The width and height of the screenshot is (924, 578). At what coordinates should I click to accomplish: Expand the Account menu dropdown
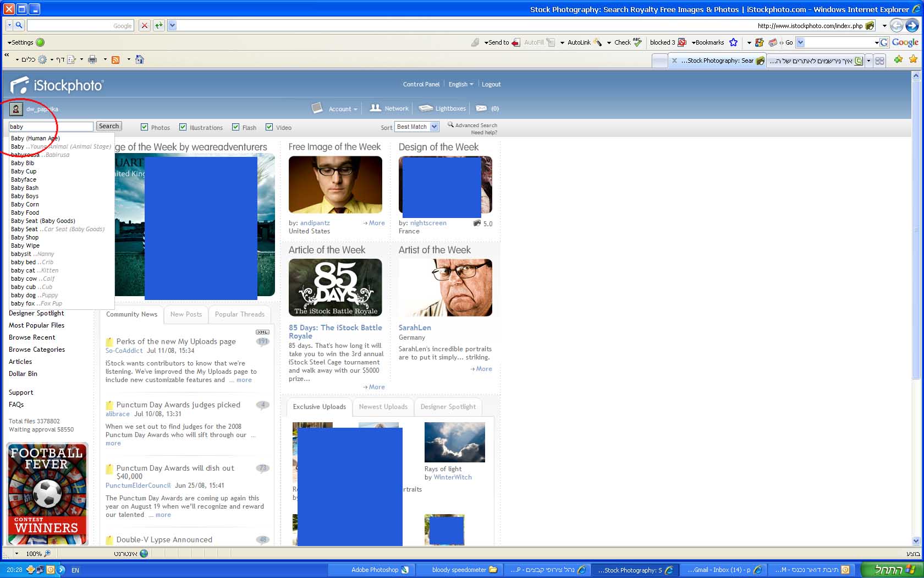343,109
